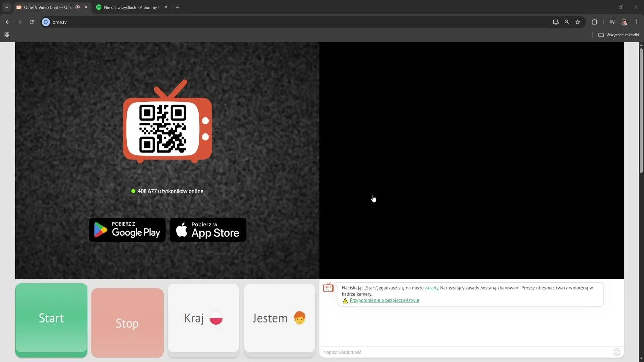Click the recording indicator on OmeTV tab

78,7
